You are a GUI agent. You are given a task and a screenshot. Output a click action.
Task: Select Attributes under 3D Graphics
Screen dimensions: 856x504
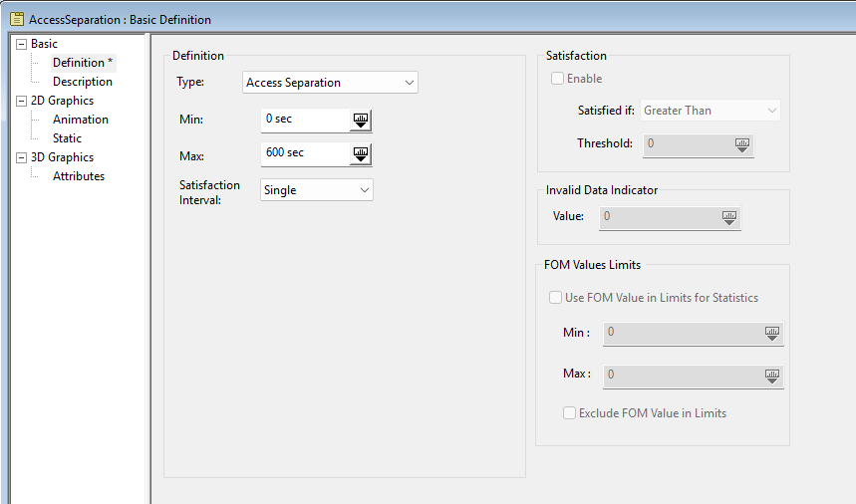click(x=79, y=176)
